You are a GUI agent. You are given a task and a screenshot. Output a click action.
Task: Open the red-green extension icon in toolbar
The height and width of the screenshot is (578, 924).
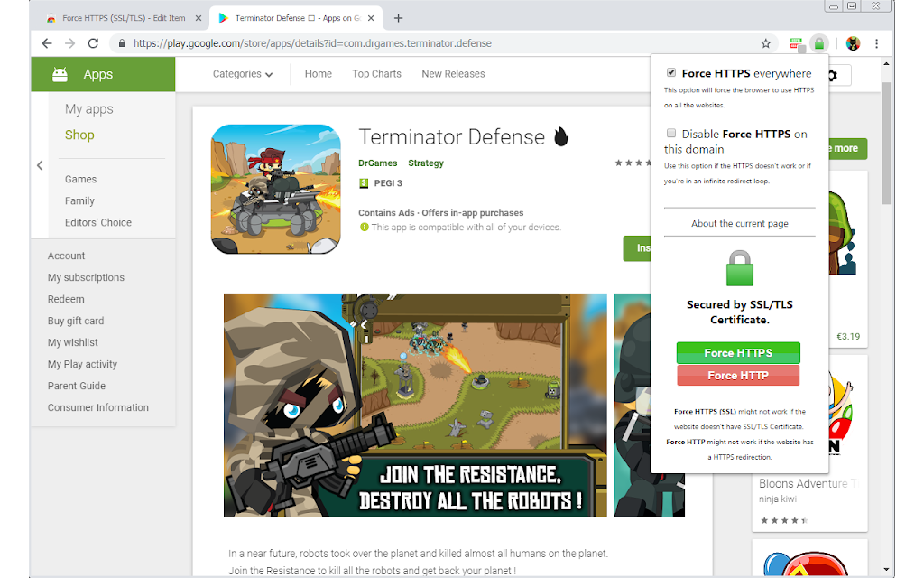pos(796,43)
